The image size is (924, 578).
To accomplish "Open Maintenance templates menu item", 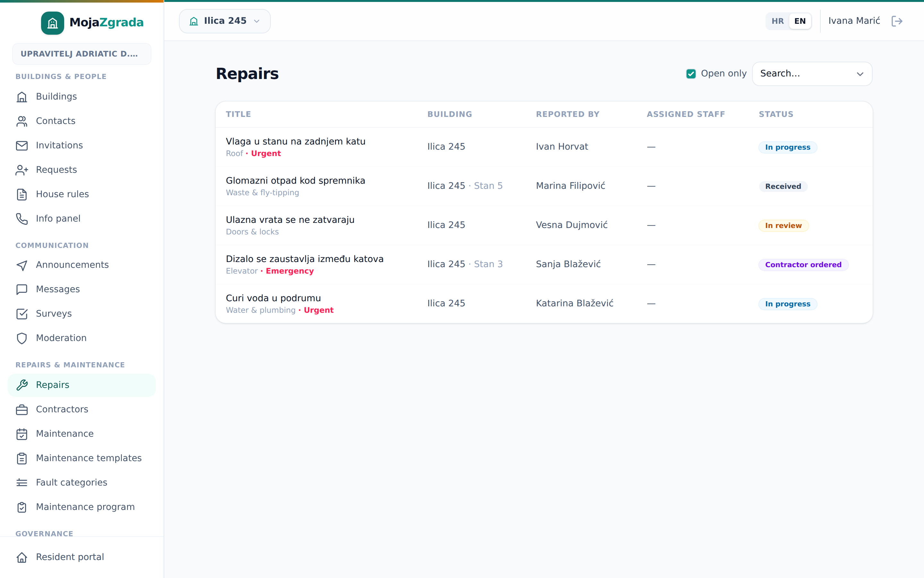I will 82,458.
